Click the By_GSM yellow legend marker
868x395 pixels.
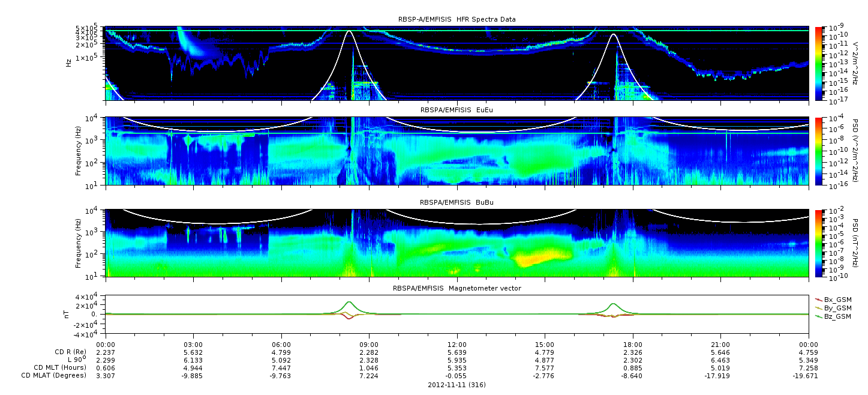[x=819, y=307]
